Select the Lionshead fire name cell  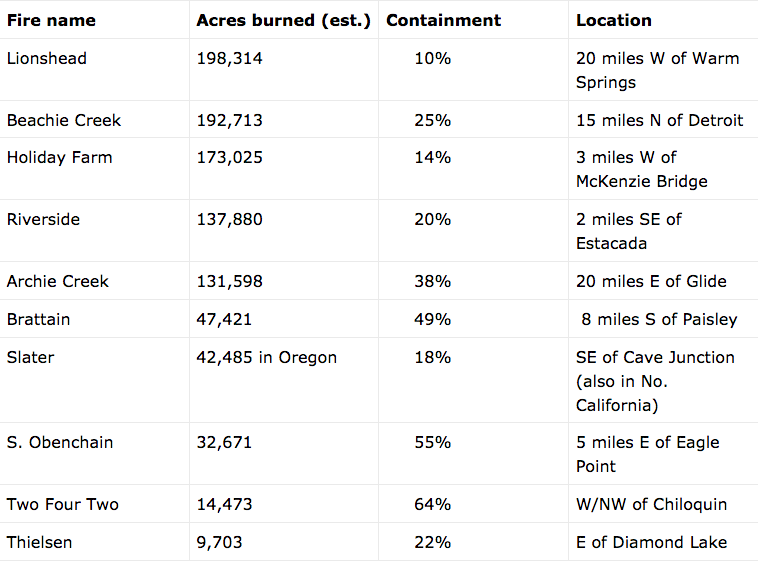click(x=47, y=58)
